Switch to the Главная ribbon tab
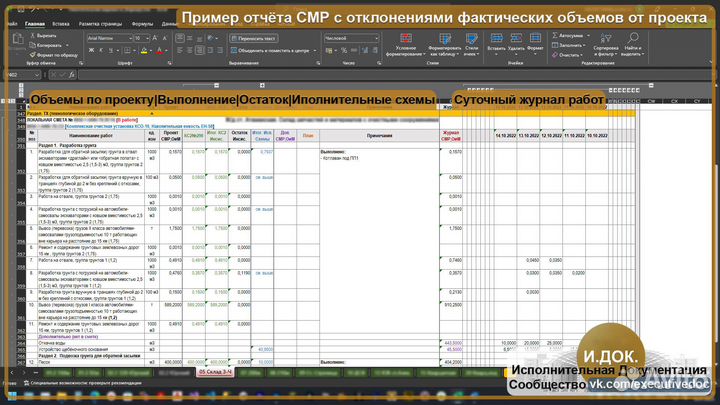The height and width of the screenshot is (405, 720). coord(35,24)
